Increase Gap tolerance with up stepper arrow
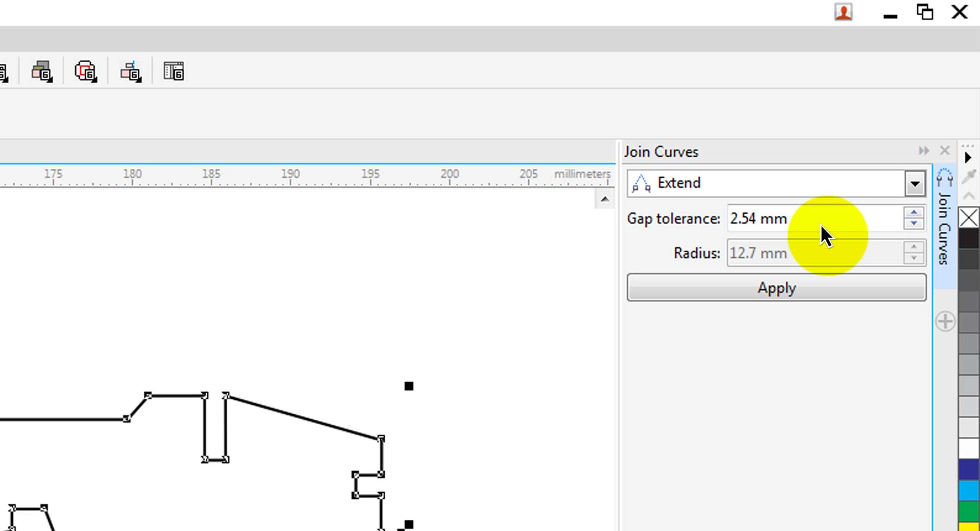Image resolution: width=980 pixels, height=531 pixels. point(914,212)
